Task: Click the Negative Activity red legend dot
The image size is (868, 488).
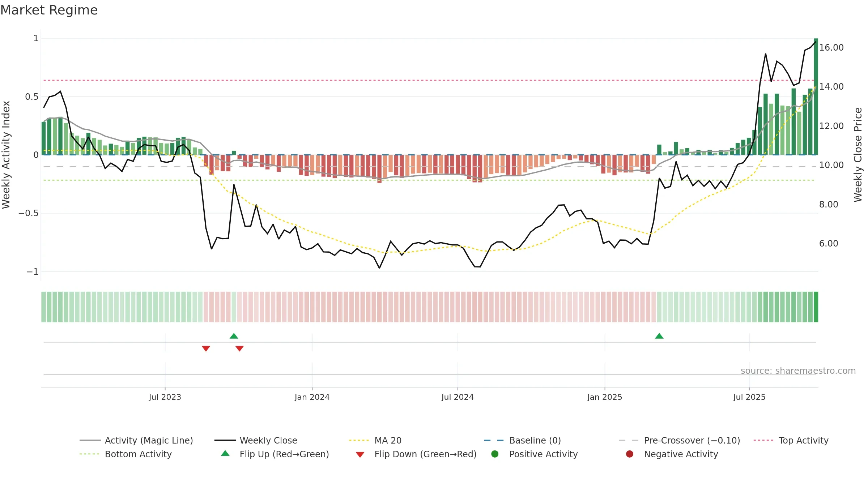Action: coord(630,454)
